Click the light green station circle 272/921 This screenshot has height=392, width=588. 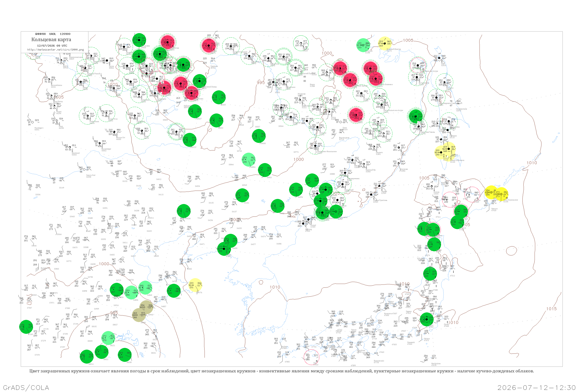coord(109,338)
